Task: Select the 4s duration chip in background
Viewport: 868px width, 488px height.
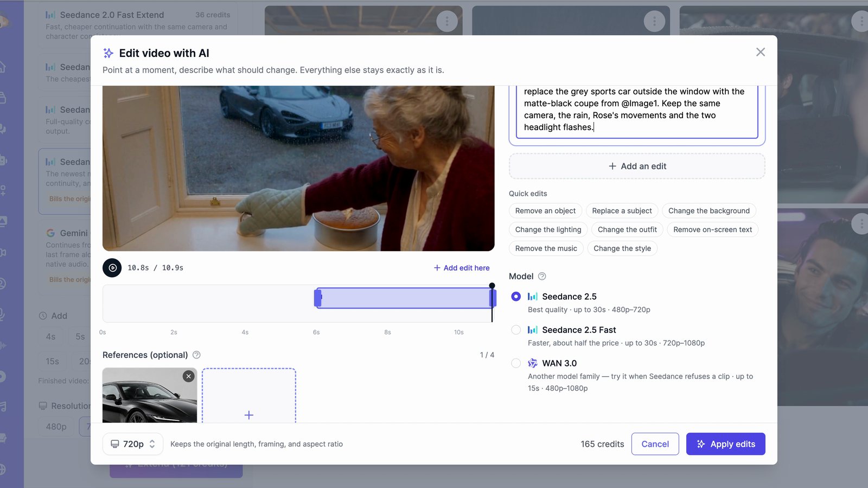Action: (x=50, y=337)
